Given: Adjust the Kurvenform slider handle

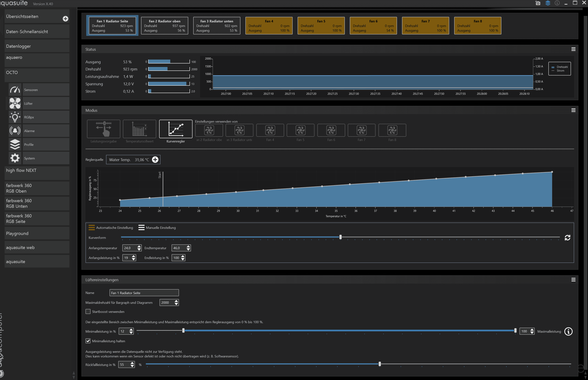Looking at the screenshot, I should 340,237.
